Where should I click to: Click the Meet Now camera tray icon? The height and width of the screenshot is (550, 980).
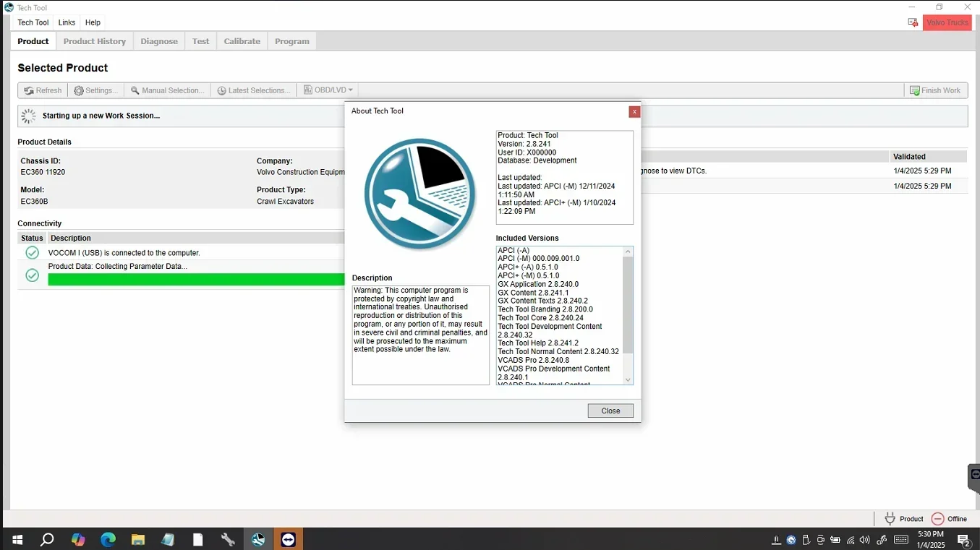tap(821, 540)
